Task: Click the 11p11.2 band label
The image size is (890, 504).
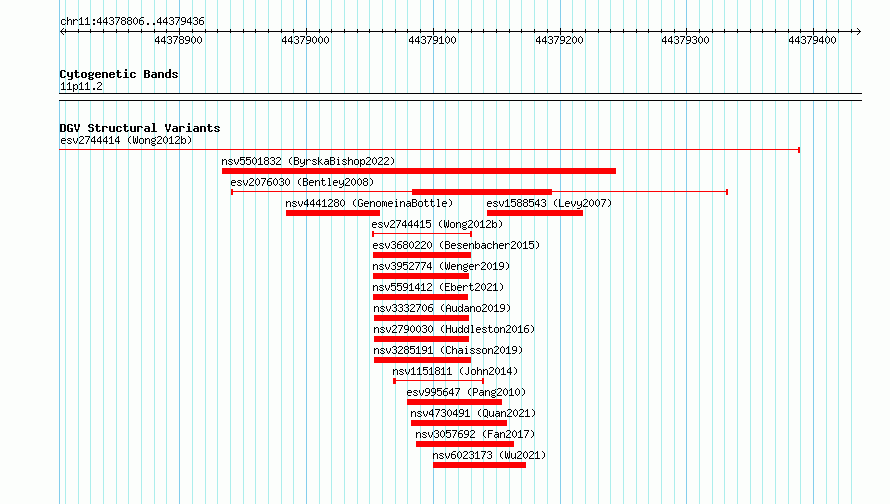Action: [x=81, y=86]
